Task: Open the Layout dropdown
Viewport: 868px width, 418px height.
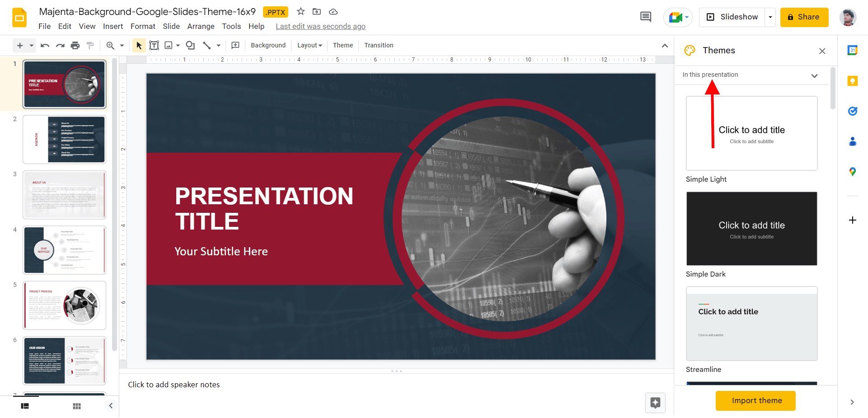Action: click(310, 45)
